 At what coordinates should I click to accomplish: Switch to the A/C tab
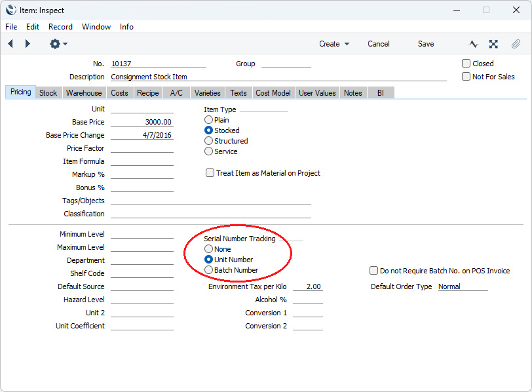click(x=176, y=93)
